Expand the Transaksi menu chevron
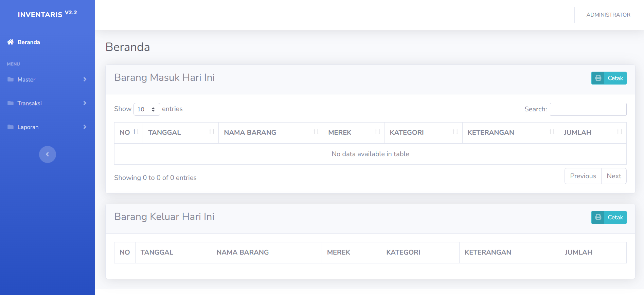The image size is (644, 295). (85, 103)
